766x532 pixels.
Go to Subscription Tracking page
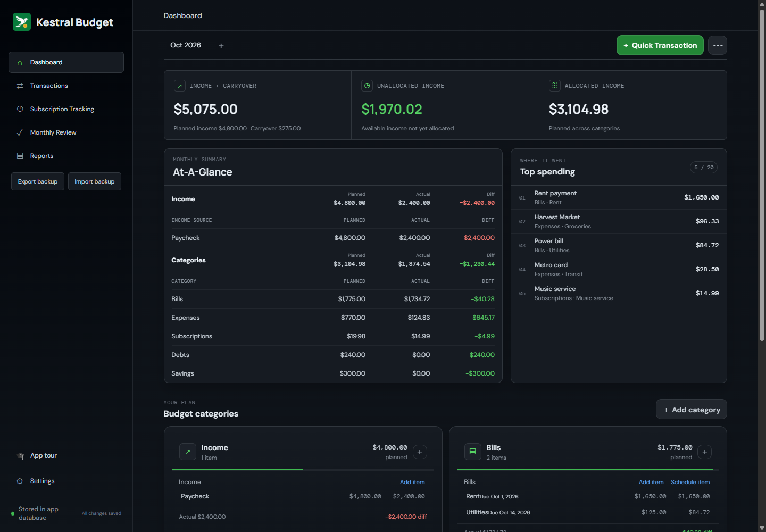pyautogui.click(x=66, y=109)
